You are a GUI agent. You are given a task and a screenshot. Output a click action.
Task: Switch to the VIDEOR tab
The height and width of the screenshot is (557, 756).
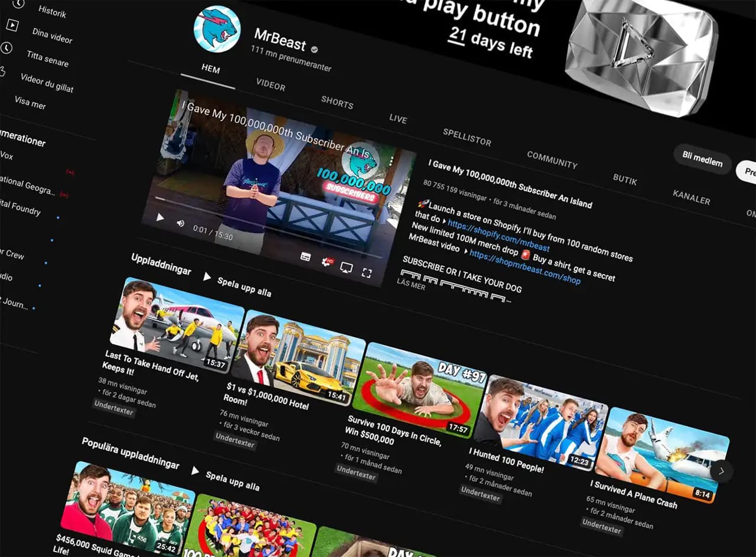coord(271,85)
